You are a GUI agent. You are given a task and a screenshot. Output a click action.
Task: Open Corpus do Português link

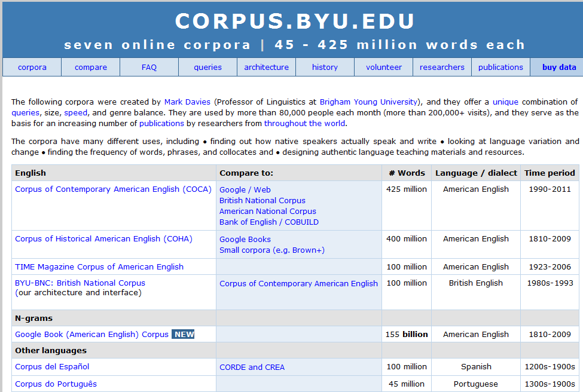[x=56, y=384]
